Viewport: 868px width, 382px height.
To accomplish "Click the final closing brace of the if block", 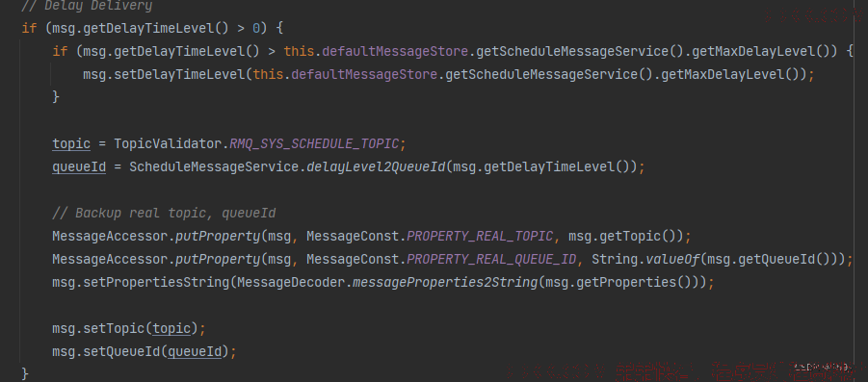I will pyautogui.click(x=25, y=373).
